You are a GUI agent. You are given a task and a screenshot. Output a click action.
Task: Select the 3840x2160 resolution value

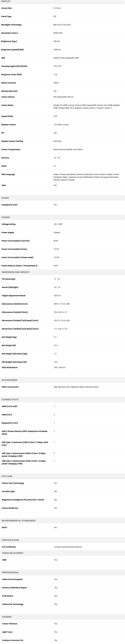click(x=58, y=33)
